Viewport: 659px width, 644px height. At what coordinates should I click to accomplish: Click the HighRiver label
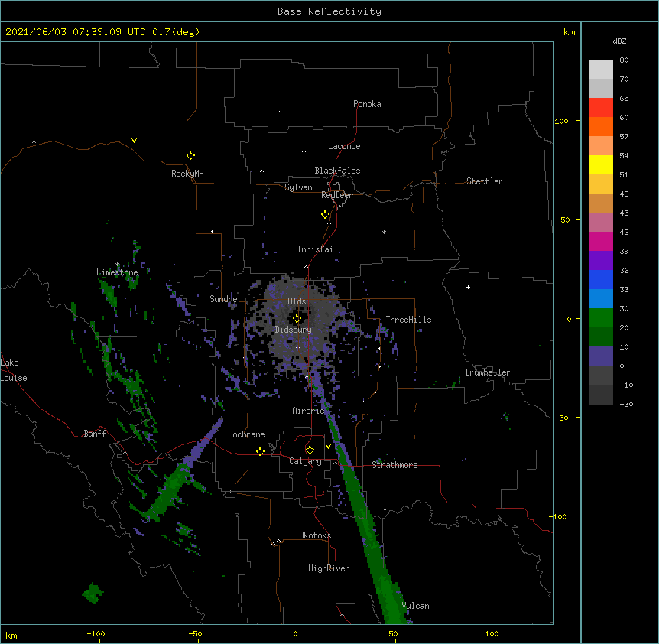coord(329,568)
